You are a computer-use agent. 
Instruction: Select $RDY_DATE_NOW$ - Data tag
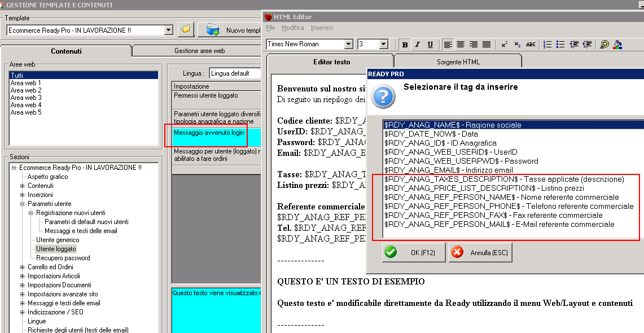pyautogui.click(x=431, y=134)
